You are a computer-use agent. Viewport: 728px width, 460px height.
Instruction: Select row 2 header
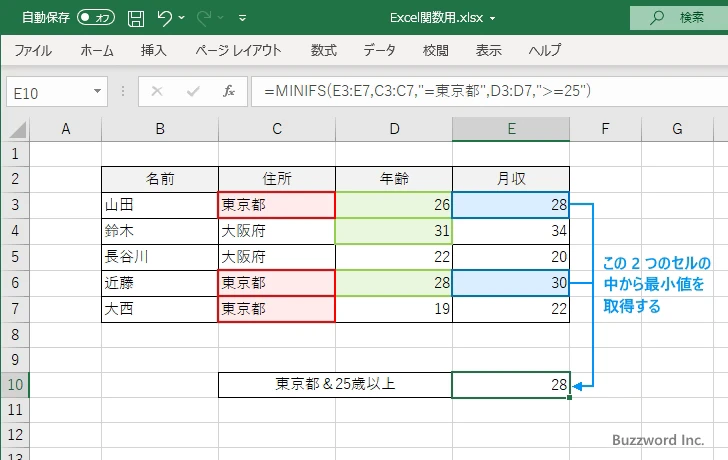15,179
